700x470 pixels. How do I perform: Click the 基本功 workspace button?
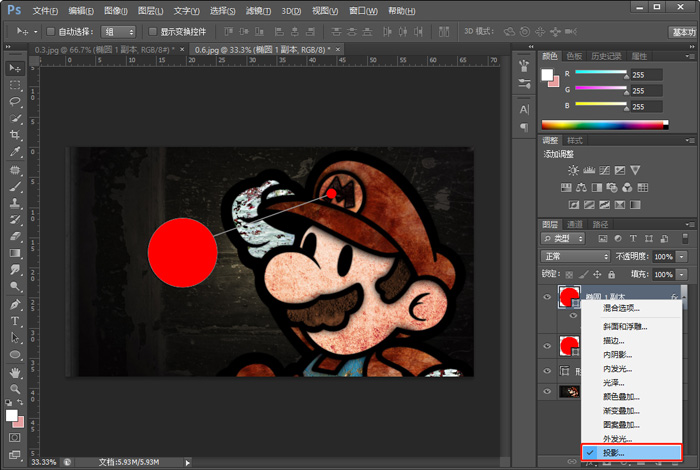click(683, 32)
